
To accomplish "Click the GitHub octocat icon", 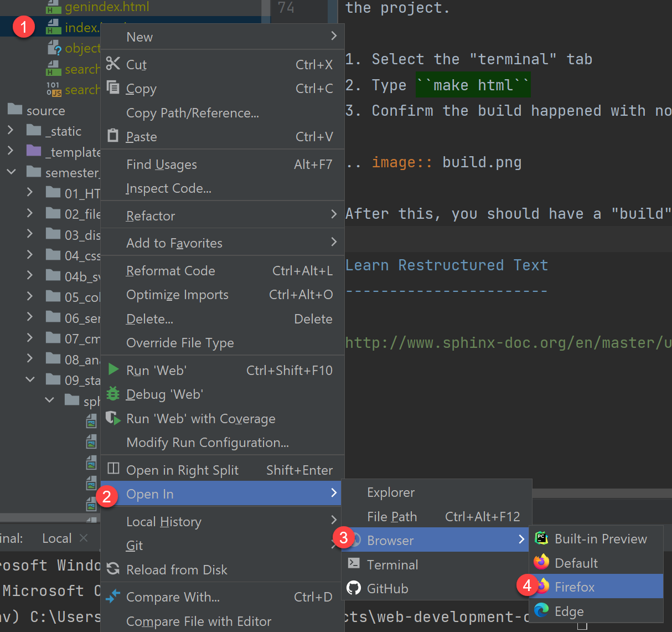I will click(x=354, y=588).
